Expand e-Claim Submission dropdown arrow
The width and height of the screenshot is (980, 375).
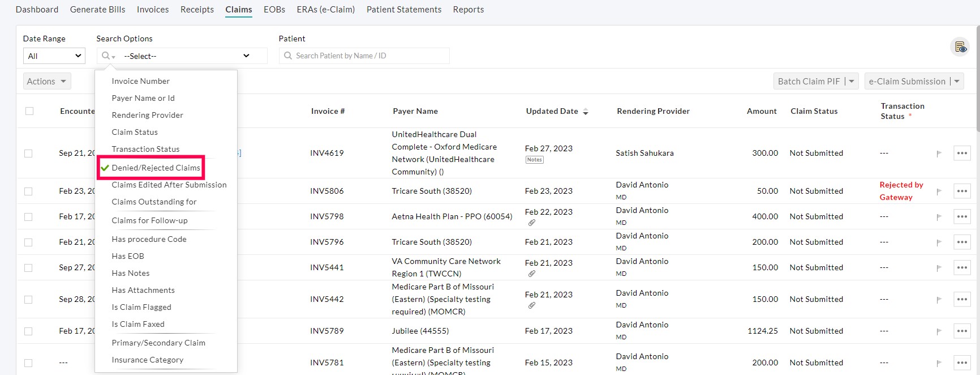tap(957, 82)
